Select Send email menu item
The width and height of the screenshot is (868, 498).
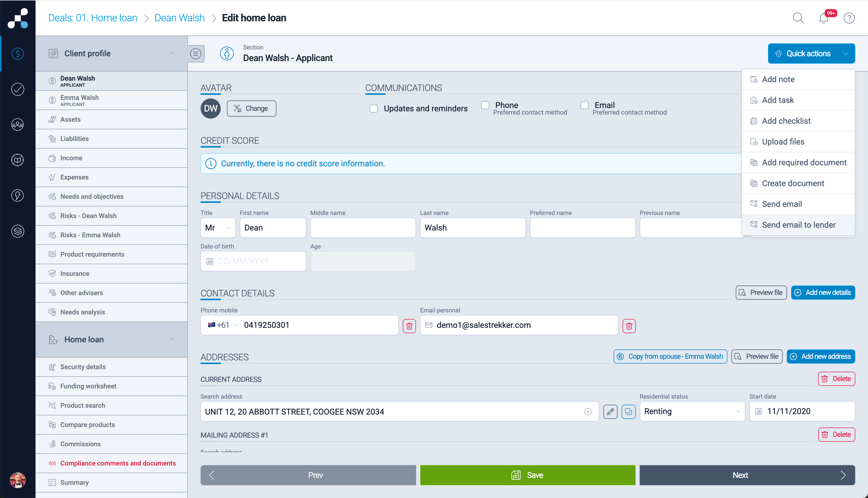[798, 204]
